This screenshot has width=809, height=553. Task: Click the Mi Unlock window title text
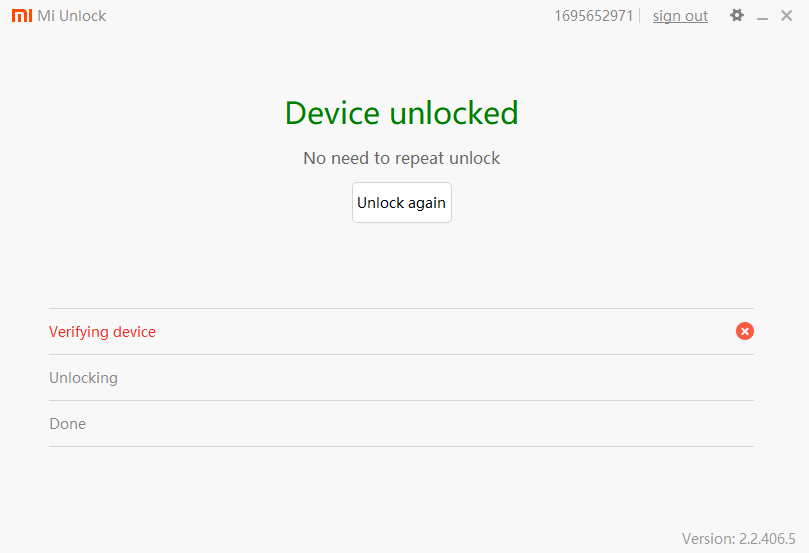[72, 16]
